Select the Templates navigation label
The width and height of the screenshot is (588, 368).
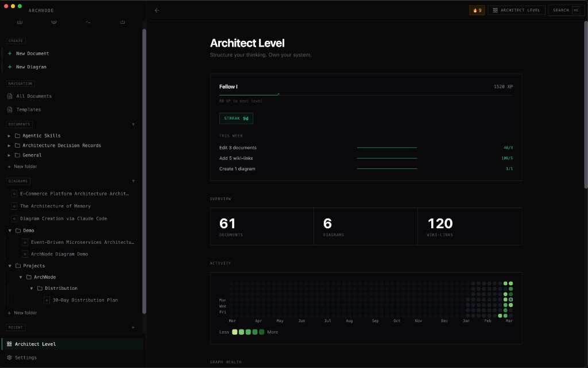(29, 110)
